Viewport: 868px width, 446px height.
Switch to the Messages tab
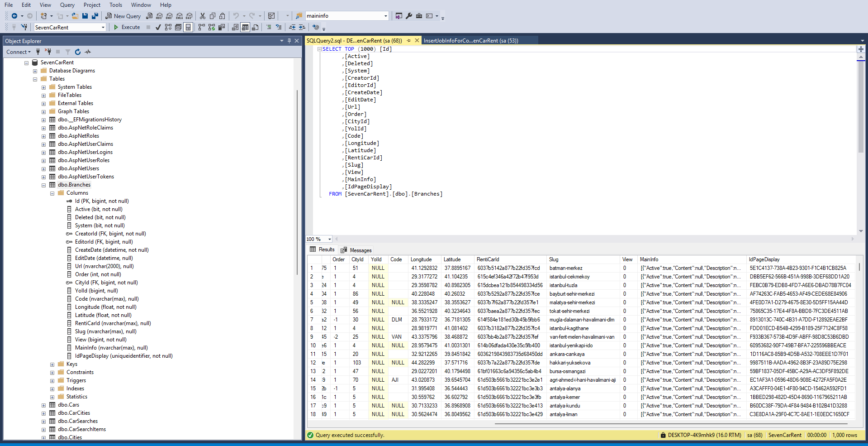pos(356,250)
